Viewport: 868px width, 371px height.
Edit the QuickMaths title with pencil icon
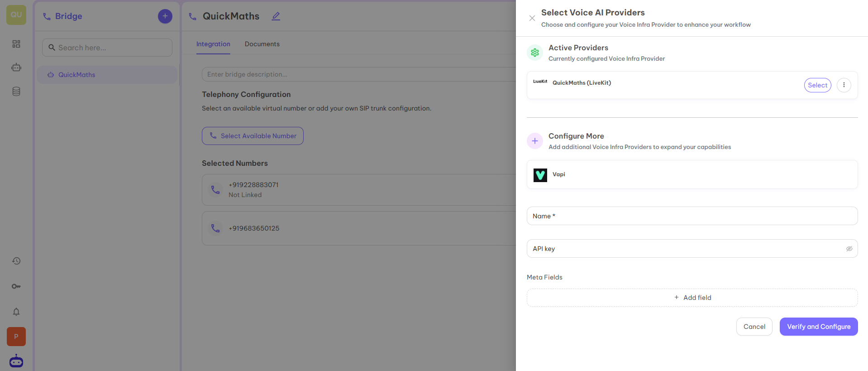(x=276, y=16)
